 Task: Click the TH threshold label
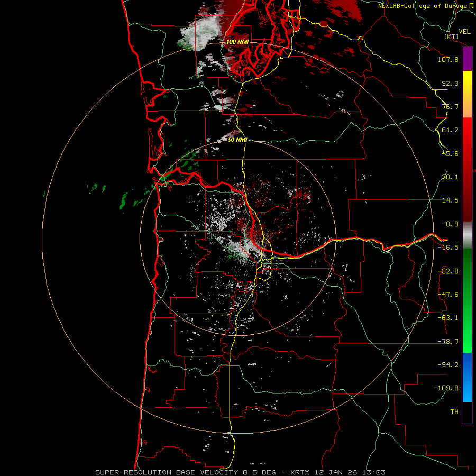pos(454,412)
